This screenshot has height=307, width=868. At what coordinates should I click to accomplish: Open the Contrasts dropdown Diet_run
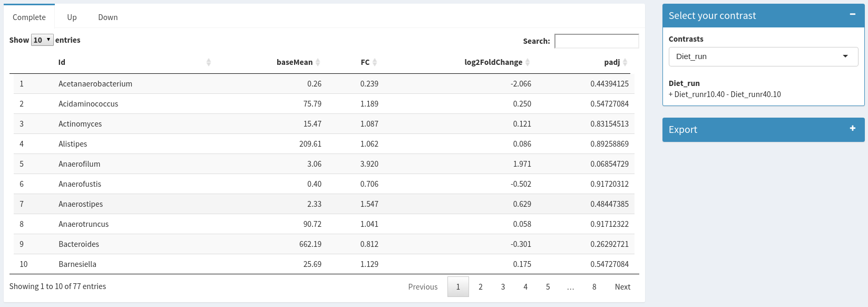click(x=763, y=56)
